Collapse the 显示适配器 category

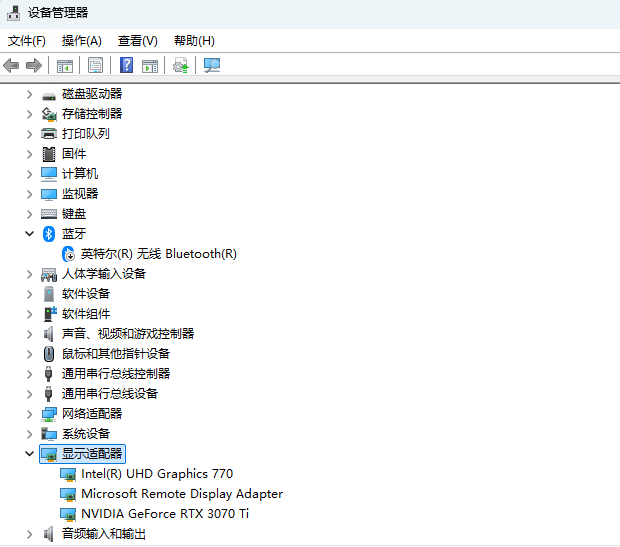click(x=30, y=453)
